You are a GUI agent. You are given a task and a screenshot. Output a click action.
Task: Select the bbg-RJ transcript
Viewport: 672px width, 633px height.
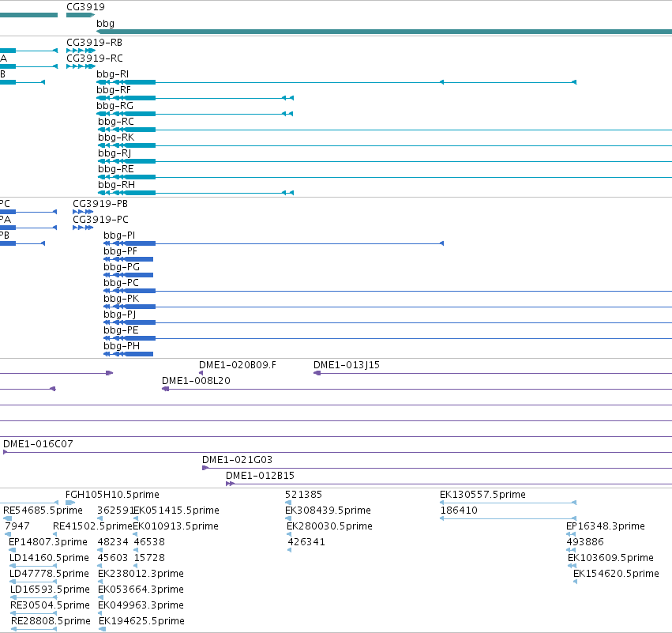point(385,161)
